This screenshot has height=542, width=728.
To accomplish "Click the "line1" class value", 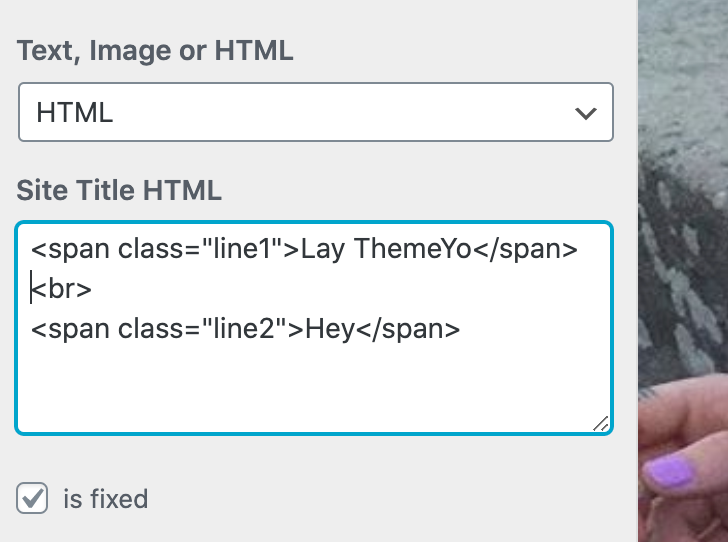I will 243,249.
